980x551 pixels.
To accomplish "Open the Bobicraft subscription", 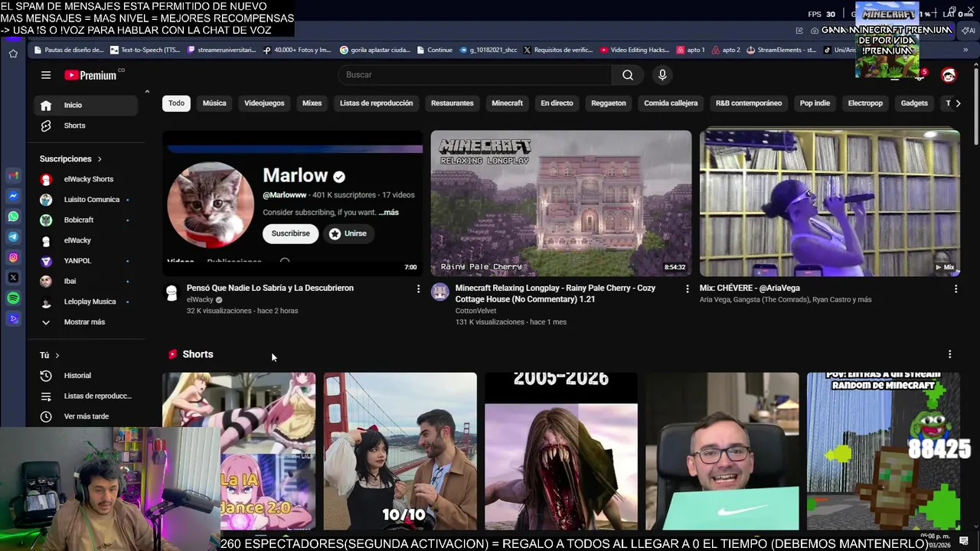I will 86,220.
